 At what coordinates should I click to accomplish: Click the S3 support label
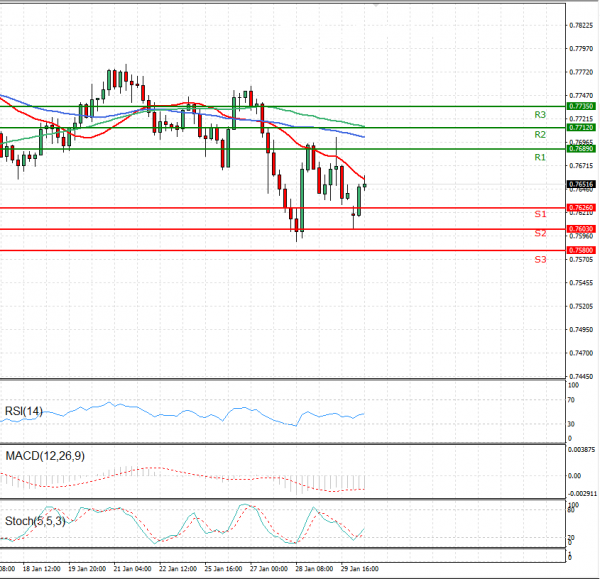click(539, 259)
